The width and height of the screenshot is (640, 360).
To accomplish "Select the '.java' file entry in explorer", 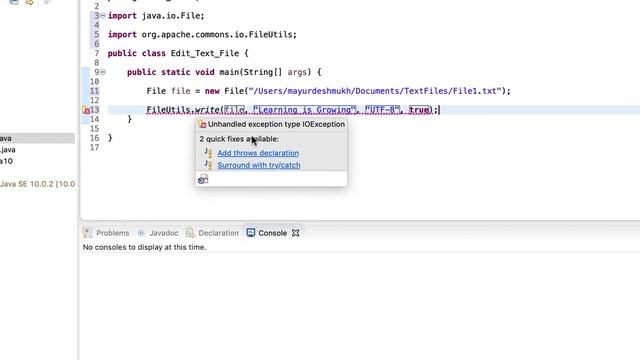I will coord(8,150).
